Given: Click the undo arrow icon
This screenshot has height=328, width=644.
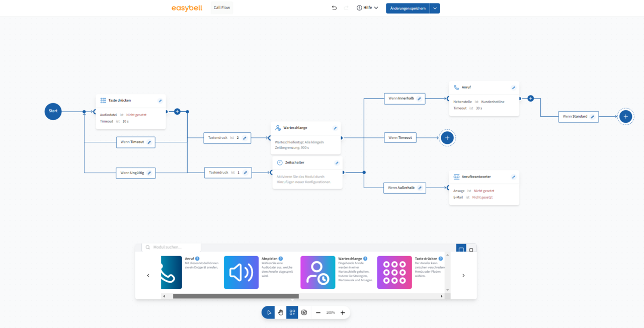Looking at the screenshot, I should coord(334,8).
